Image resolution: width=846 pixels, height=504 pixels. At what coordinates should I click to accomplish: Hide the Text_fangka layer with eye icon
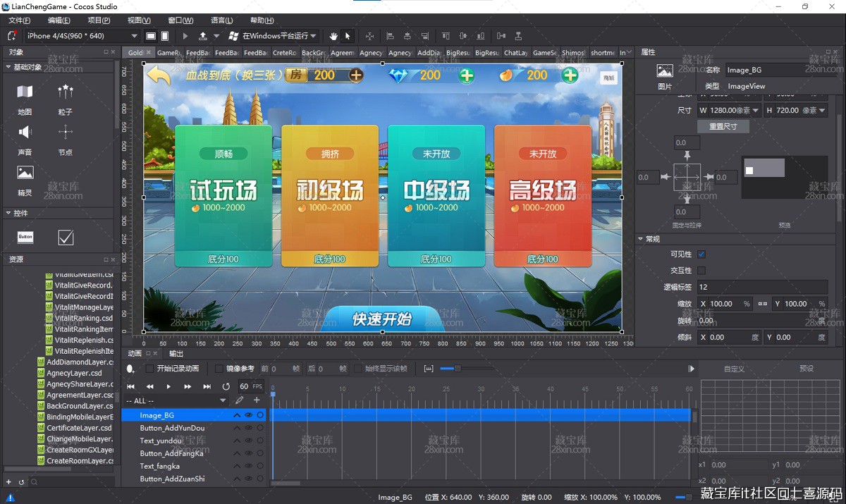point(248,466)
